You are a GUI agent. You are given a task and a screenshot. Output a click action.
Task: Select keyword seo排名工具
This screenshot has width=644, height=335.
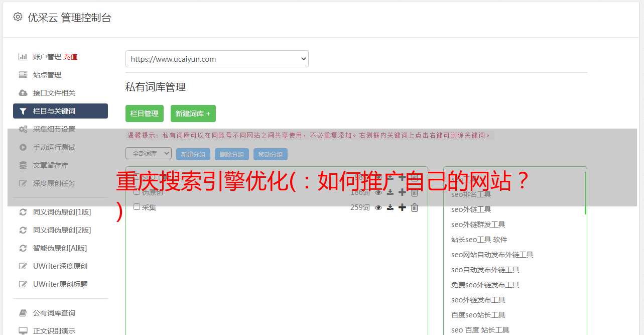coord(471,194)
